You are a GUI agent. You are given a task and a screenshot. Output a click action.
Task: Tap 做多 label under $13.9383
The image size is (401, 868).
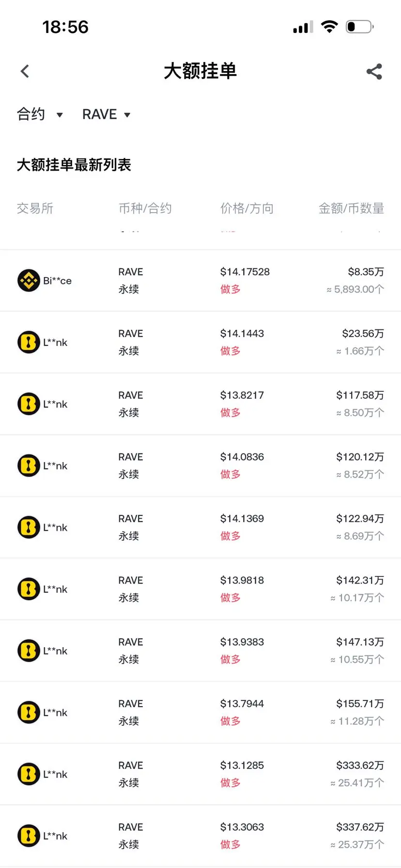[x=231, y=659]
